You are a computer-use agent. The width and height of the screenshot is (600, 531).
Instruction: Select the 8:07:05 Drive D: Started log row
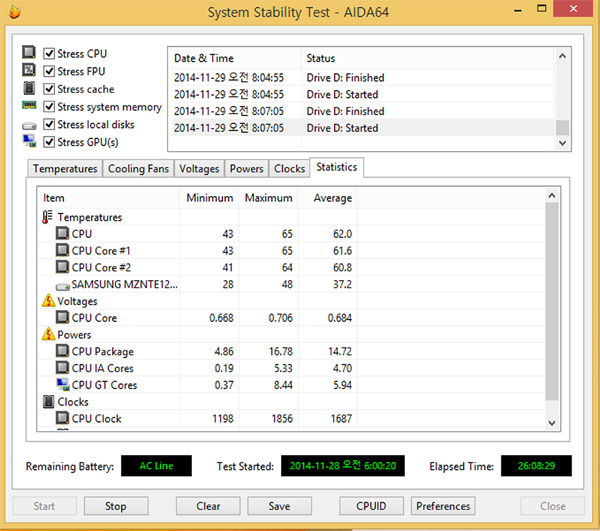tap(362, 128)
